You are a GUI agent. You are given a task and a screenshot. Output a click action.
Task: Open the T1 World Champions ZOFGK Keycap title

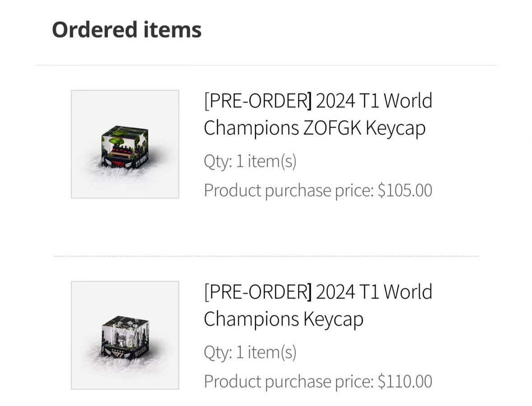[x=318, y=114]
